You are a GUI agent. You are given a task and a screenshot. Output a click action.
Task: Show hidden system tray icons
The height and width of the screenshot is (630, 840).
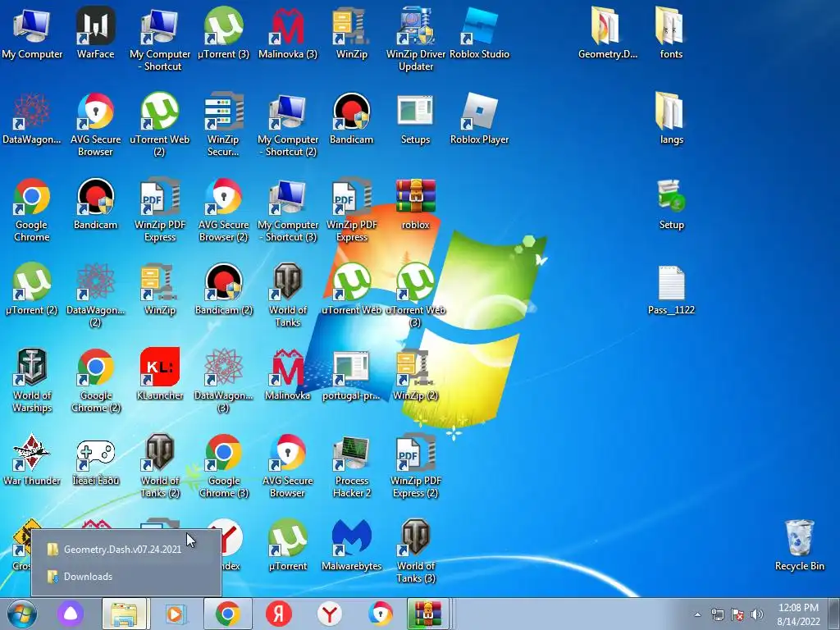click(x=697, y=614)
